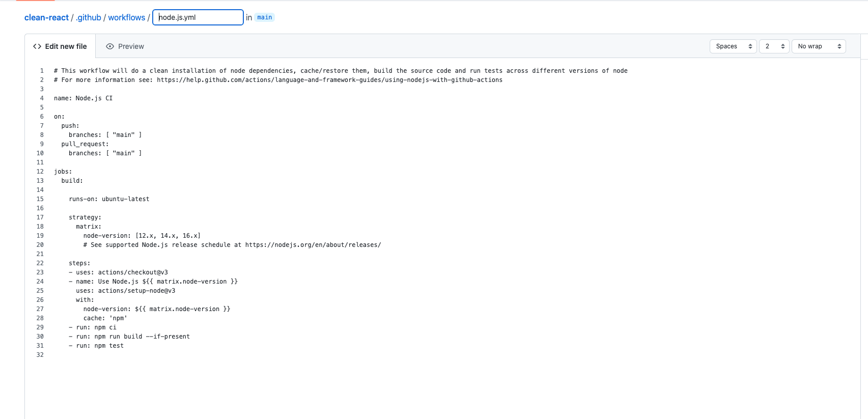Click line number 1 in the gutter
The width and height of the screenshot is (868, 419).
42,71
